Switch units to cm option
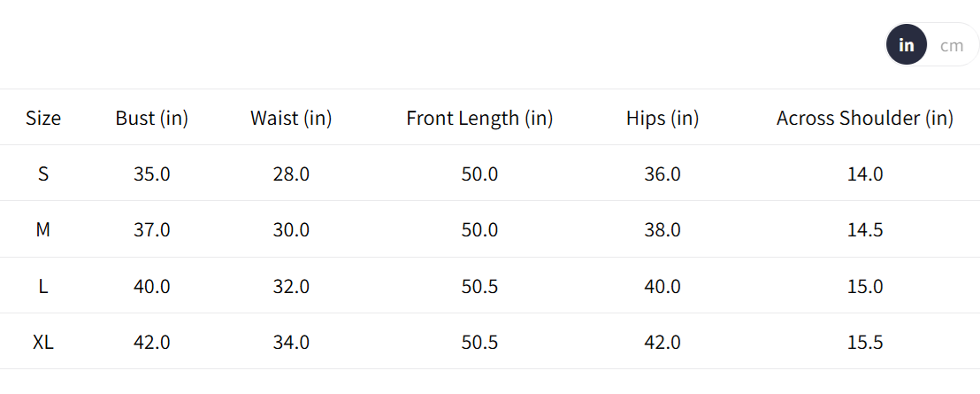 [x=952, y=45]
